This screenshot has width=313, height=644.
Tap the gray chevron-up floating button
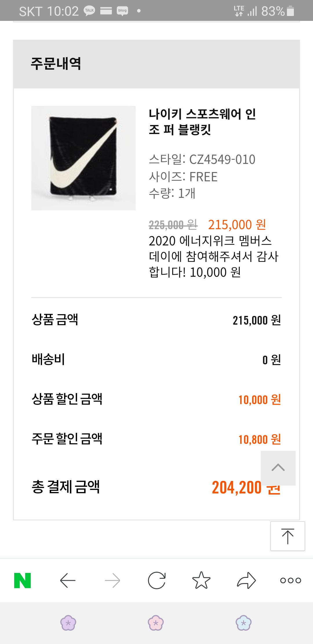278,468
